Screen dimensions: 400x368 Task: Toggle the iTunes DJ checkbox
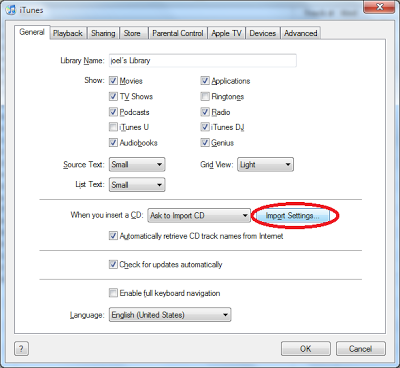[205, 127]
